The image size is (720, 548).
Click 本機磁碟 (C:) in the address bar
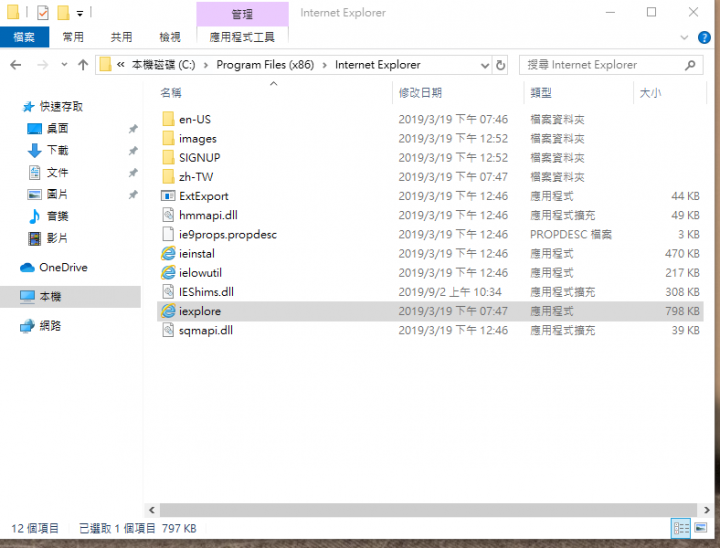point(163,65)
